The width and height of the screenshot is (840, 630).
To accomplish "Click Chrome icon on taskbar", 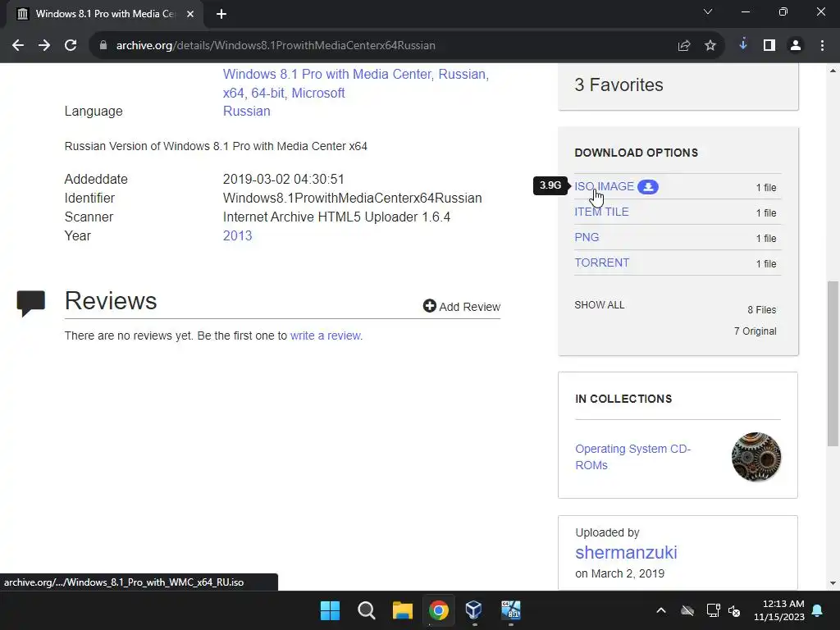I will click(x=438, y=610).
